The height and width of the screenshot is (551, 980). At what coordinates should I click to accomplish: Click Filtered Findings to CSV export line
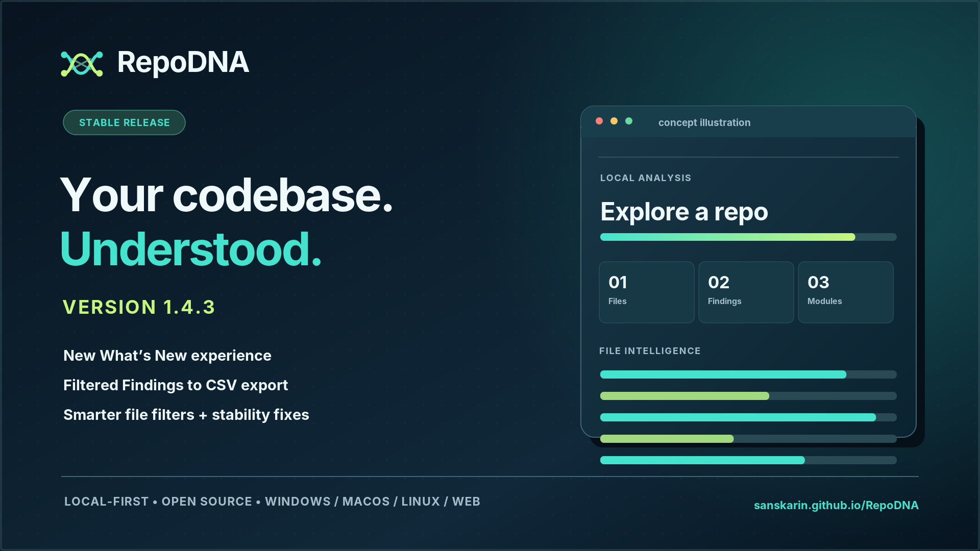pos(176,385)
